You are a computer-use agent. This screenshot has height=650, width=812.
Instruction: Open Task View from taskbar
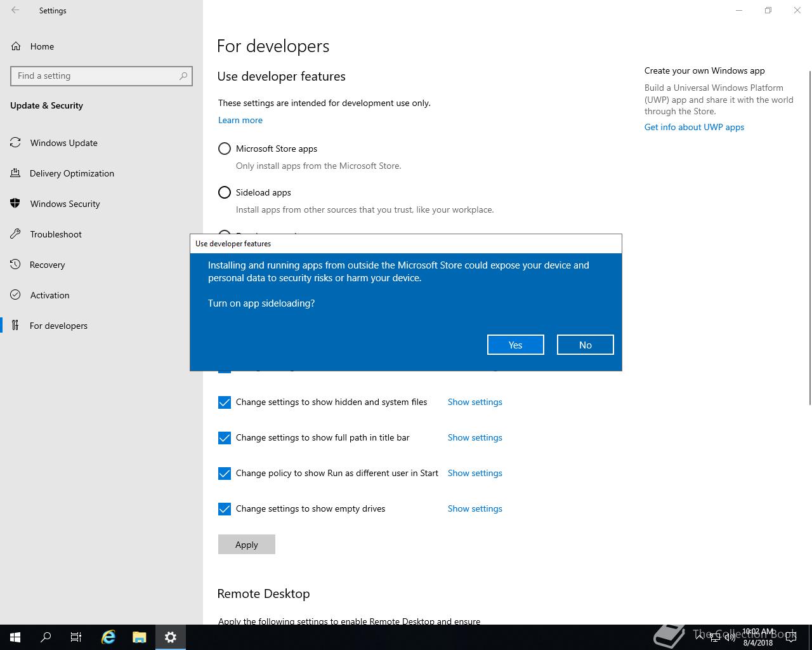[x=76, y=637]
